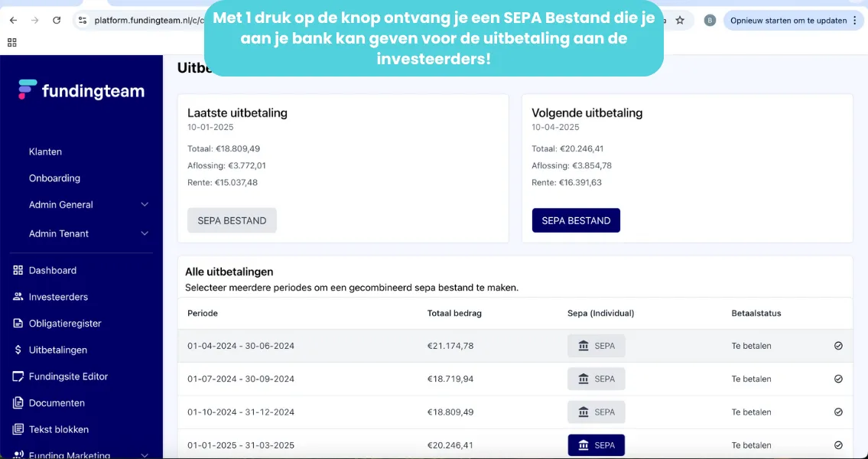Image resolution: width=868 pixels, height=459 pixels.
Task: Click the Documenten files icon
Action: click(x=18, y=403)
